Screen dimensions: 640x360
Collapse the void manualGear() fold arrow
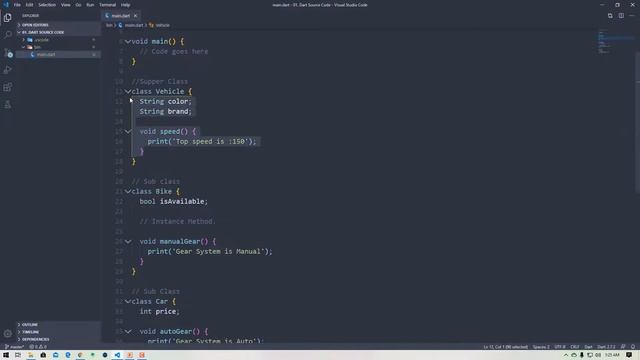coord(128,241)
